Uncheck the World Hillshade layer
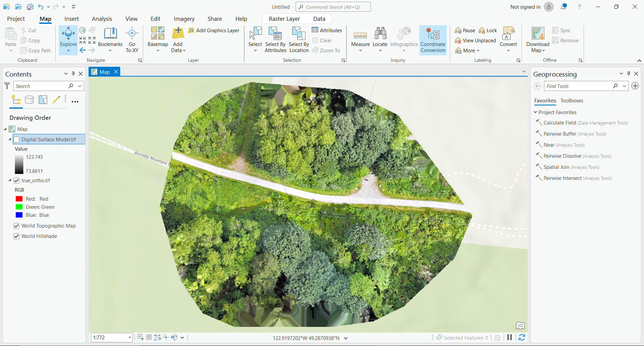Viewport: 644px width, 346px height. point(16,236)
